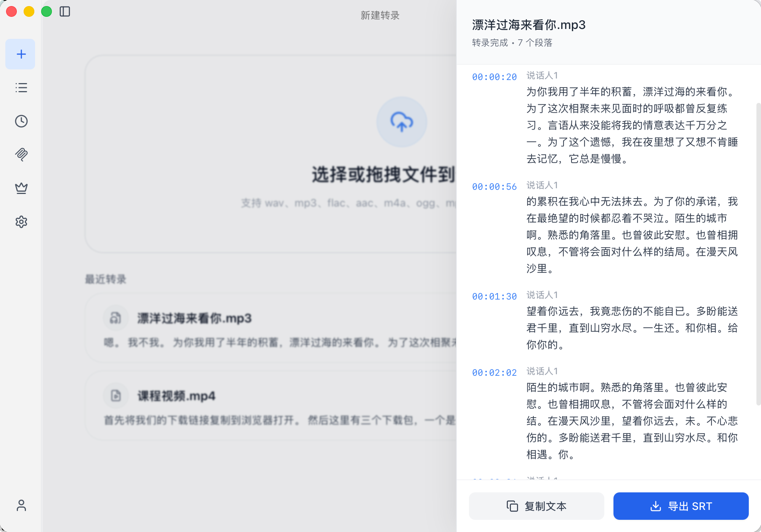
Task: Click paragraph starting 的累积在我心中无法抹去
Action: click(x=632, y=235)
